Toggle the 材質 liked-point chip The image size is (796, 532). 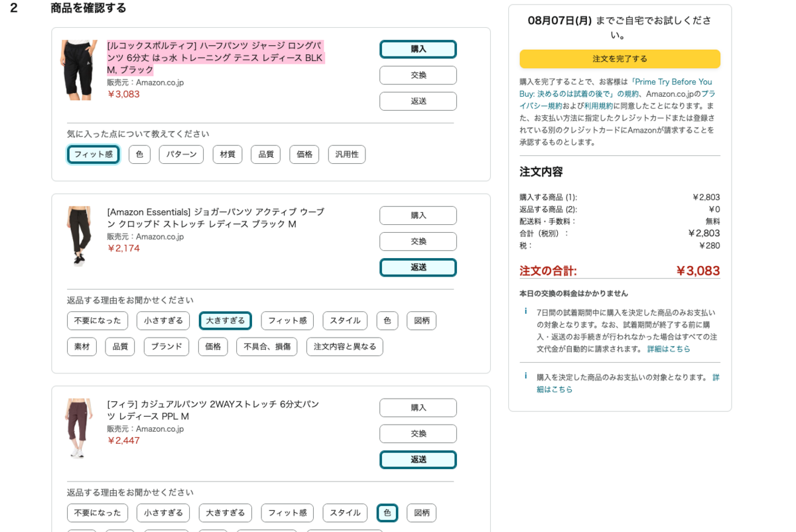(x=228, y=155)
